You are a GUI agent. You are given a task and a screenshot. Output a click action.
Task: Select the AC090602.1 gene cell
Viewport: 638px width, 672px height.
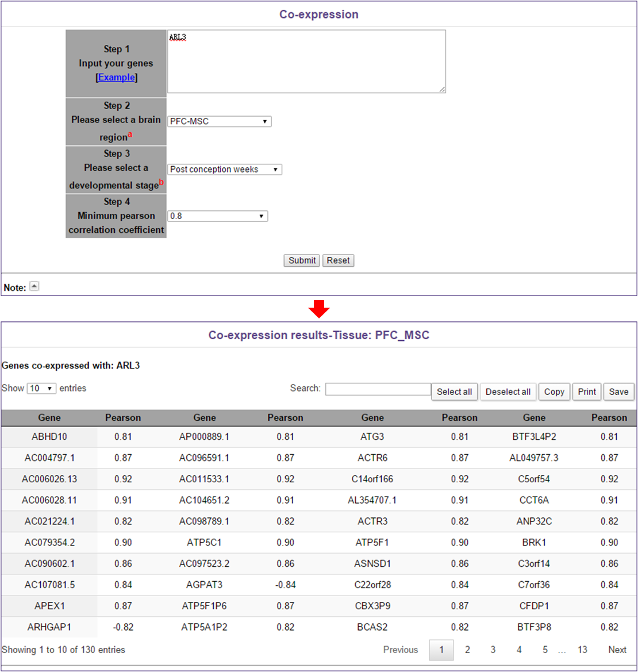[x=49, y=563]
